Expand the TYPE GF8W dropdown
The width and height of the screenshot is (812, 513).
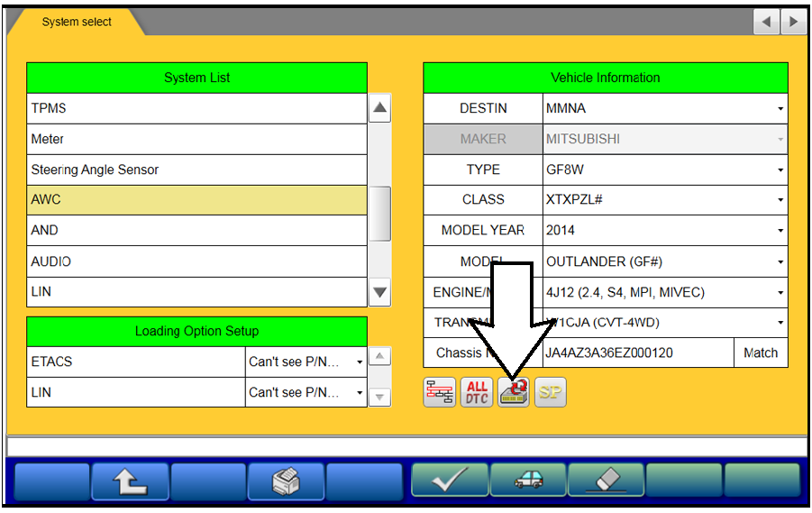coord(664,169)
